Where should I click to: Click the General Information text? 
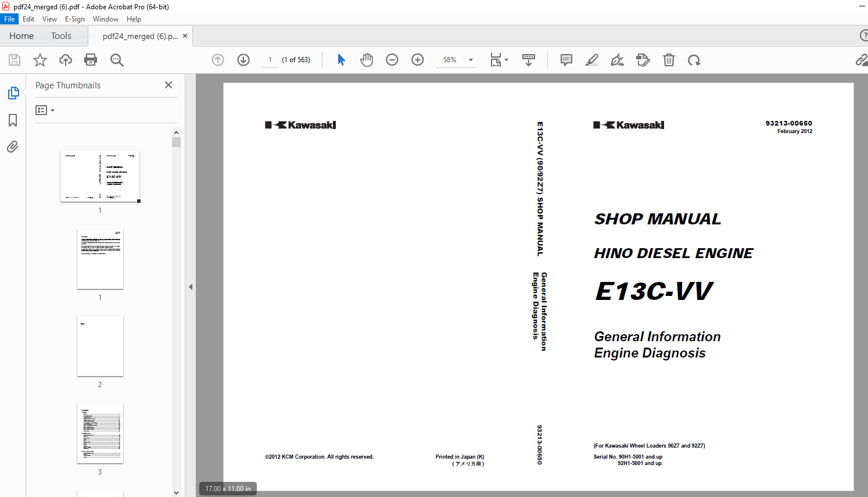(657, 337)
